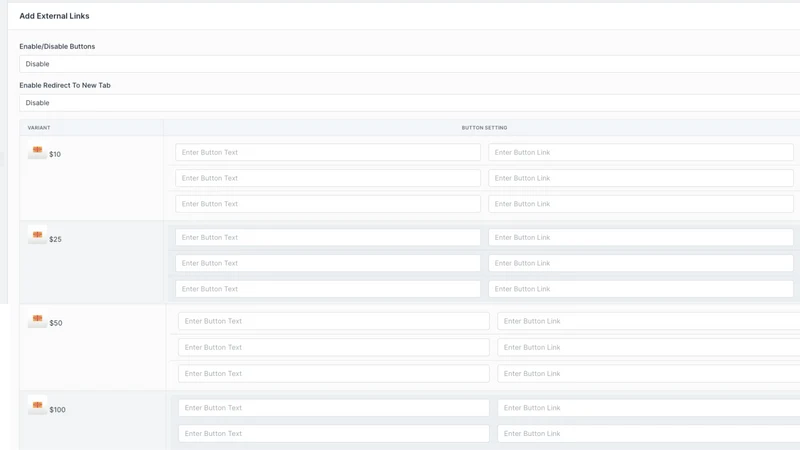
Task: Focus first Button Text field for $25
Action: 328,237
